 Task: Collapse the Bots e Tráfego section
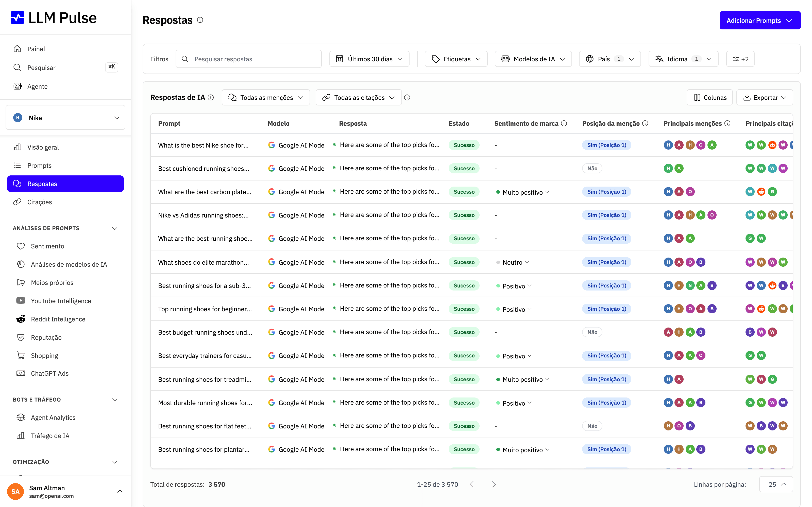click(x=115, y=400)
